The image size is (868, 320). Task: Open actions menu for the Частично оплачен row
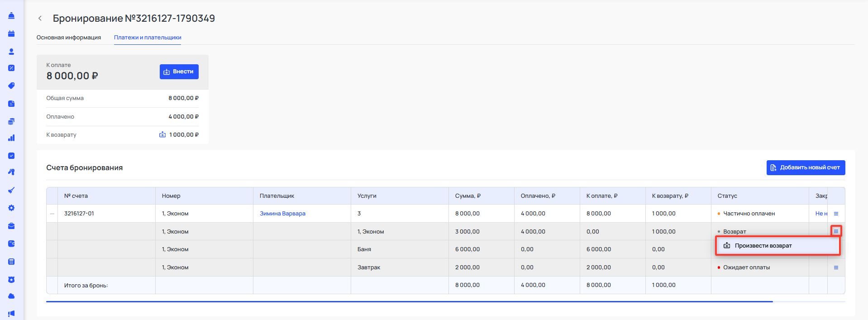coord(836,214)
